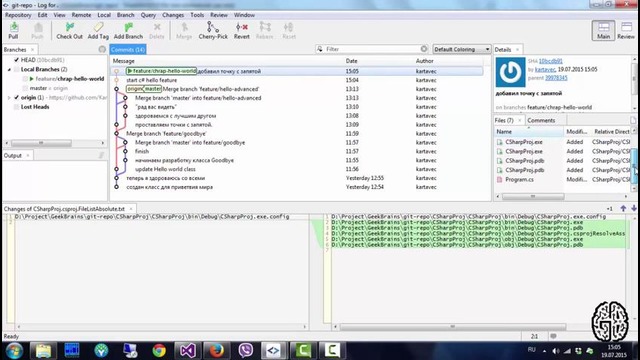This screenshot has width=640, height=360.
Task: Open the Remote menu
Action: click(81, 15)
